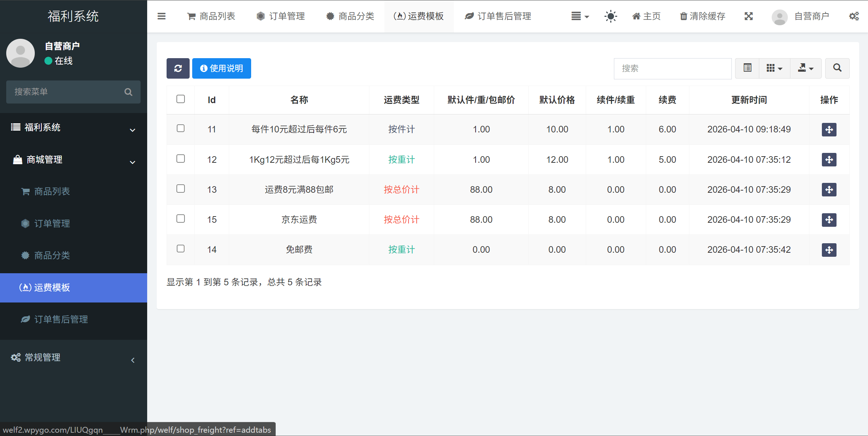868x436 pixels.
Task: Click the move handle for row 11
Action: [x=829, y=129]
